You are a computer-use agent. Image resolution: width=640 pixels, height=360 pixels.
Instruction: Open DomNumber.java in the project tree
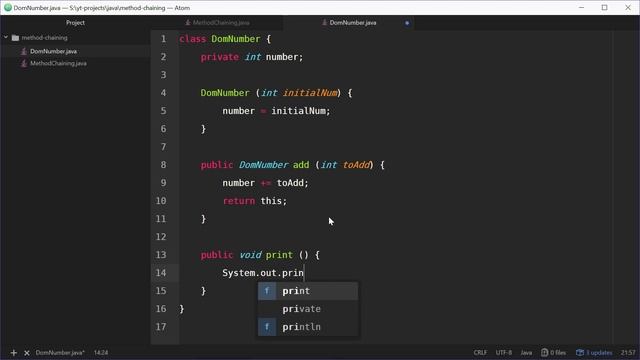(x=53, y=51)
